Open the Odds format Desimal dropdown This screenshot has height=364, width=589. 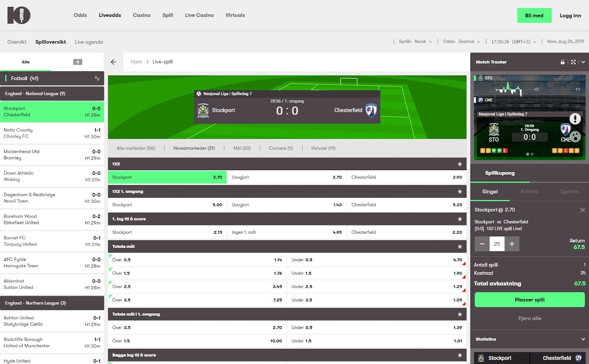tap(462, 42)
